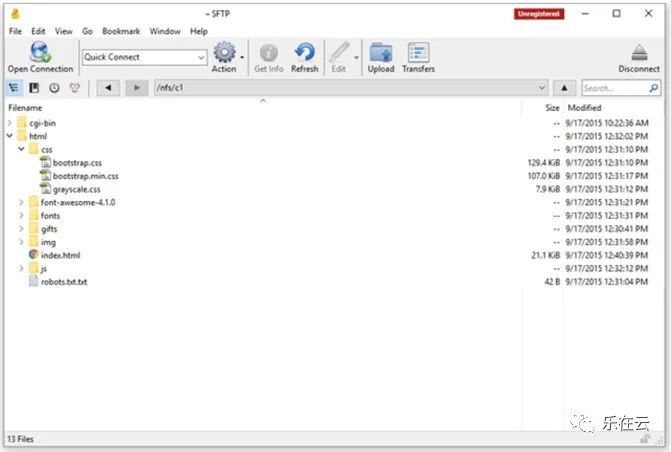Viewport: 671px width, 452px height.
Task: Click the cgi-bin folder icon
Action: pos(22,123)
